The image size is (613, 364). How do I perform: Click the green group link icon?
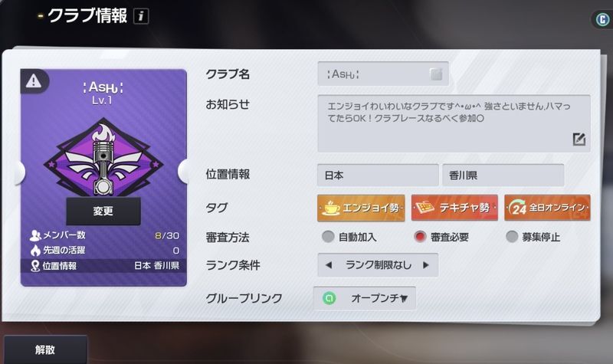(329, 298)
